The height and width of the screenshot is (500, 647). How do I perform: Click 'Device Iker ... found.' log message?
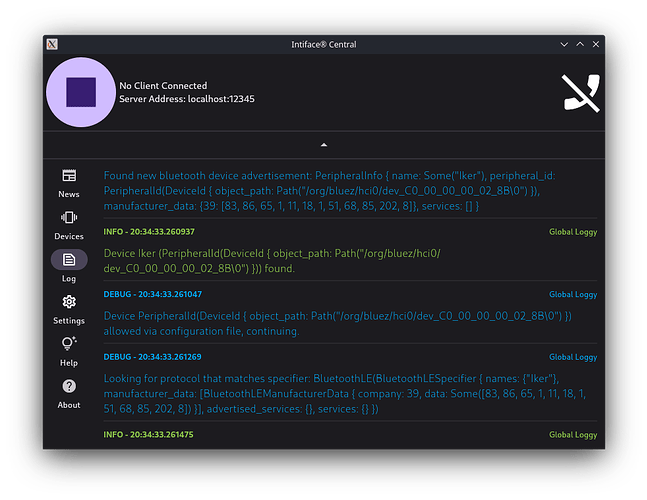pos(272,261)
